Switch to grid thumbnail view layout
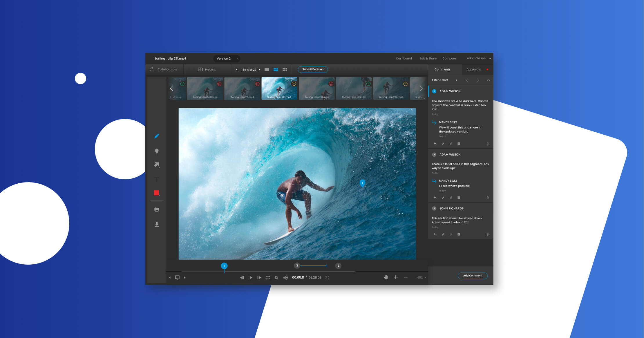Image resolution: width=644 pixels, height=338 pixels. pyautogui.click(x=285, y=69)
